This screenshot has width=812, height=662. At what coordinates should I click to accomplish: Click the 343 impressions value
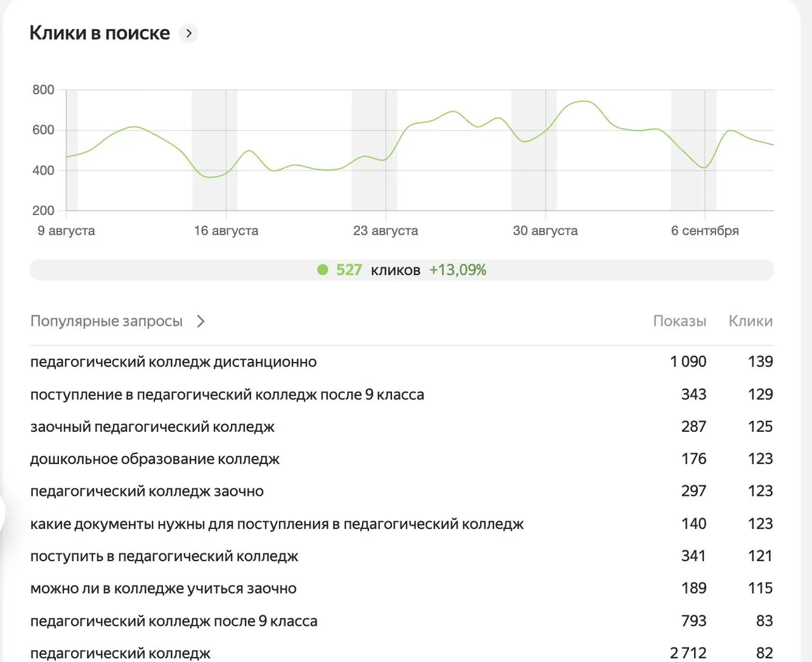[694, 394]
